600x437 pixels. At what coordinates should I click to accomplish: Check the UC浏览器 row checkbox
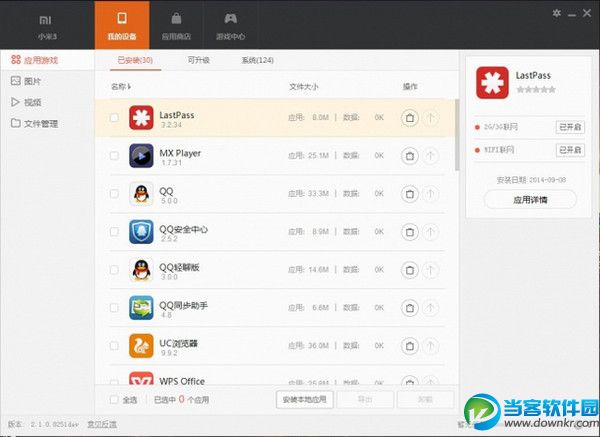coord(114,346)
